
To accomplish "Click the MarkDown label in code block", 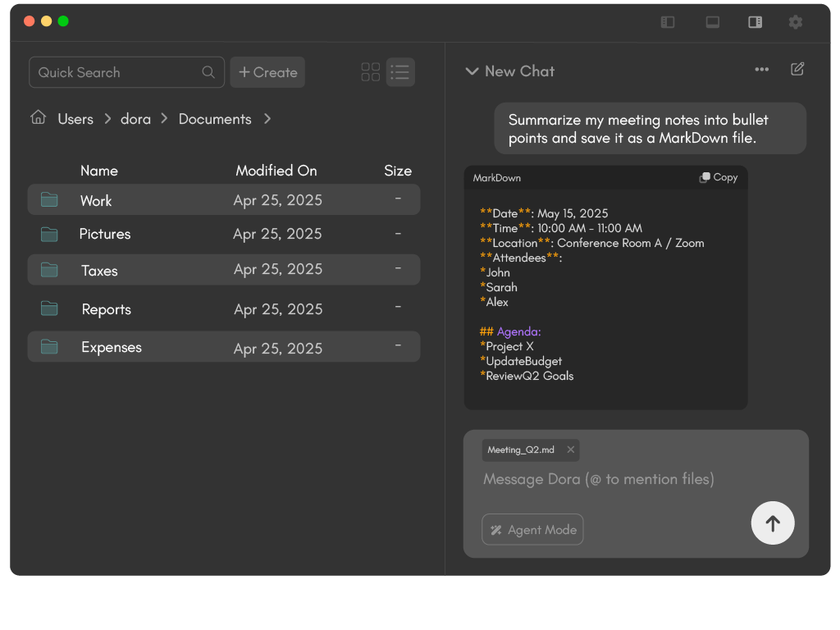I will (496, 178).
